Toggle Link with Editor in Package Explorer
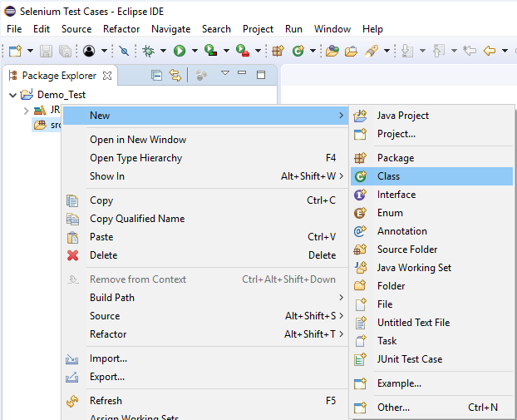The height and width of the screenshot is (420, 517). (x=175, y=75)
